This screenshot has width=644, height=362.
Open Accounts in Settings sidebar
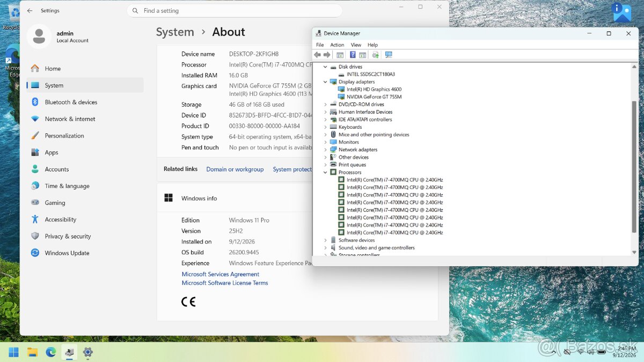(x=85, y=169)
